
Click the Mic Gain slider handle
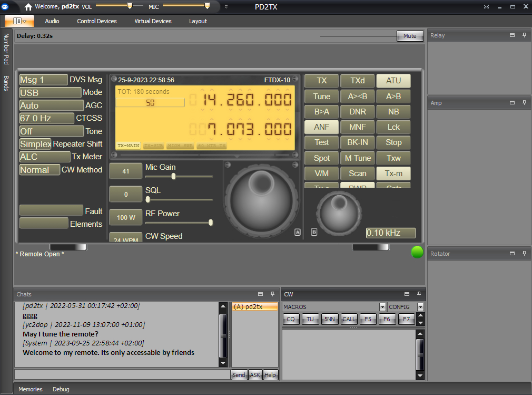[x=173, y=177]
